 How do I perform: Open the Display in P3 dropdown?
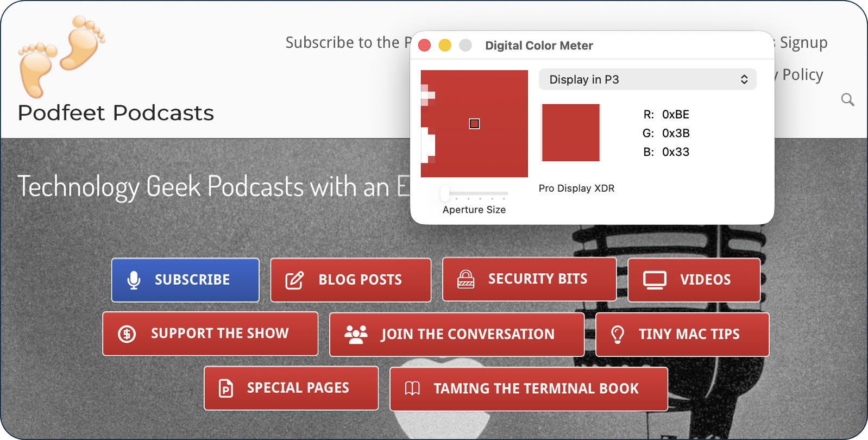647,79
